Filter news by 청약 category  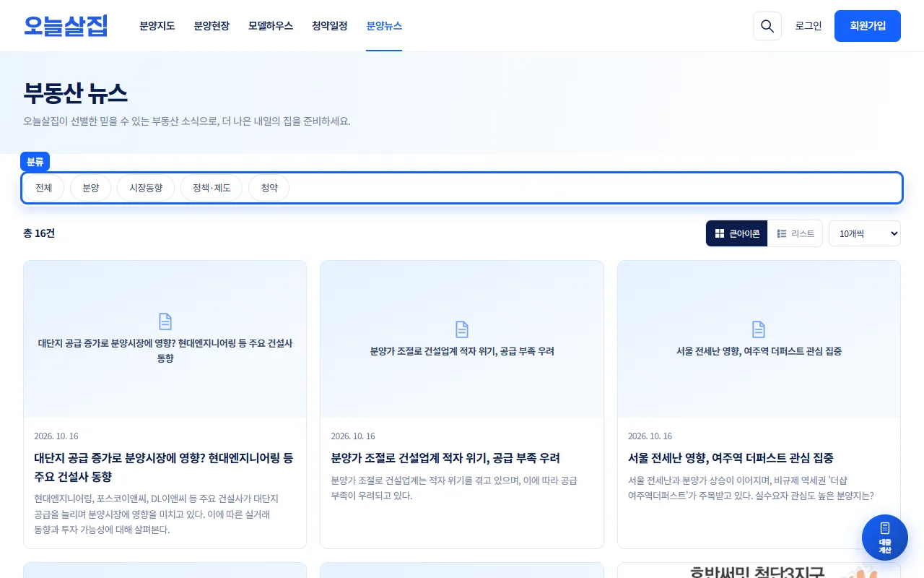(269, 188)
